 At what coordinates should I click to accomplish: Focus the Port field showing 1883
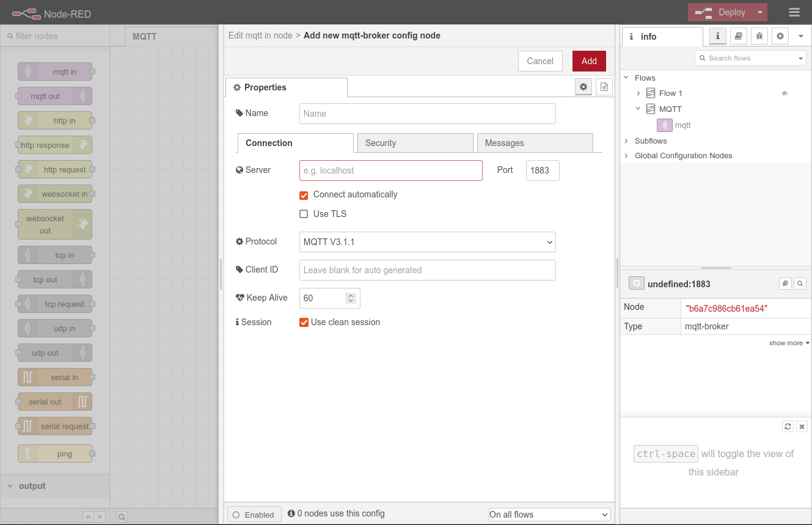[543, 171]
